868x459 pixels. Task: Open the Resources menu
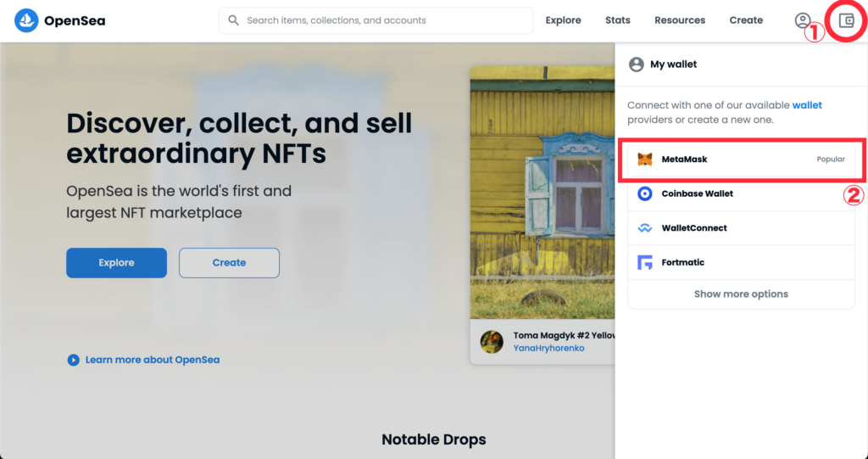[680, 20]
